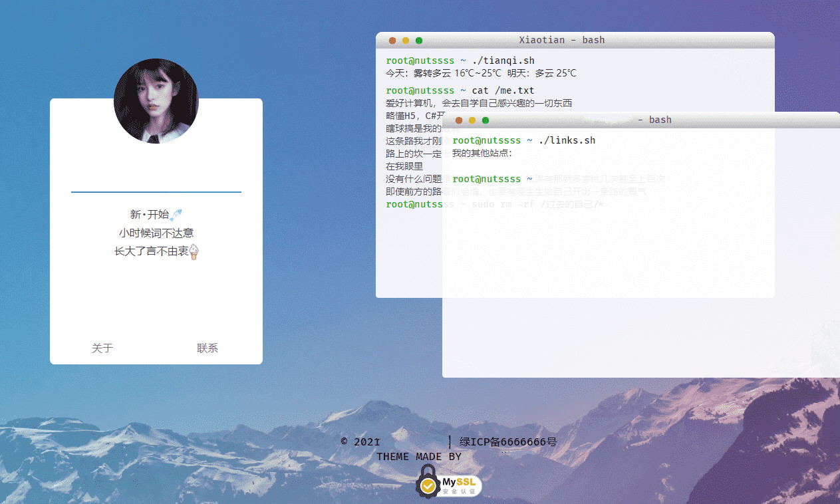Click the THEME MADE BY footer text
Image resolution: width=840 pixels, height=504 pixels.
tap(418, 457)
